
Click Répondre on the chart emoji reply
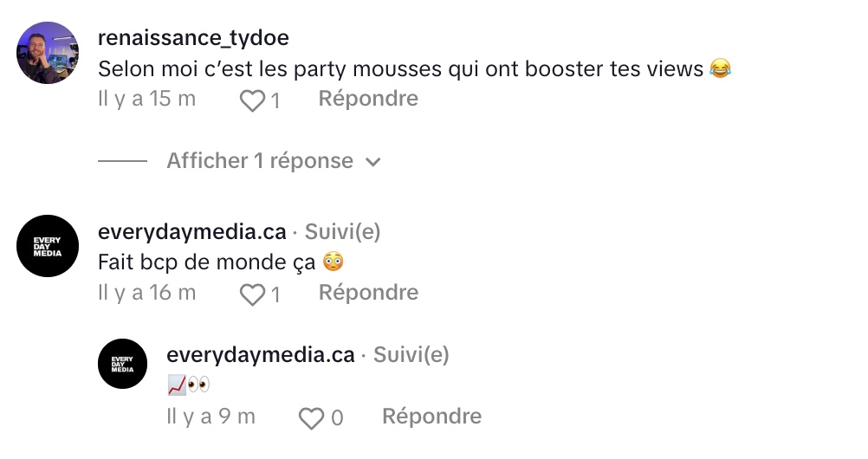pos(431,417)
